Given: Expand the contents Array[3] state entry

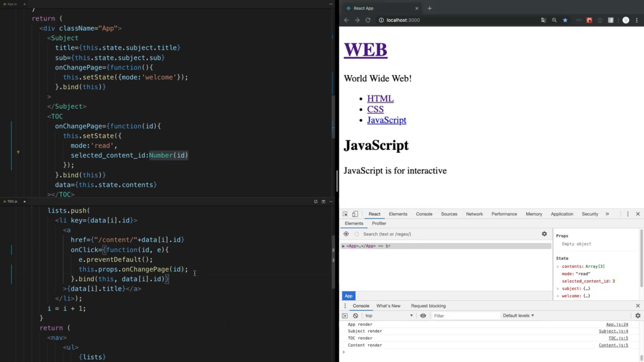Looking at the screenshot, I should tap(558, 266).
